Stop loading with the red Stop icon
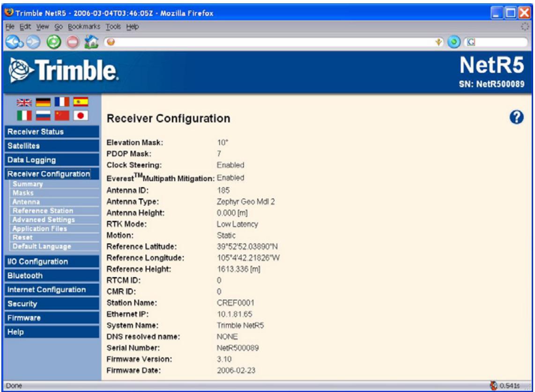The image size is (535, 392). coord(72,42)
